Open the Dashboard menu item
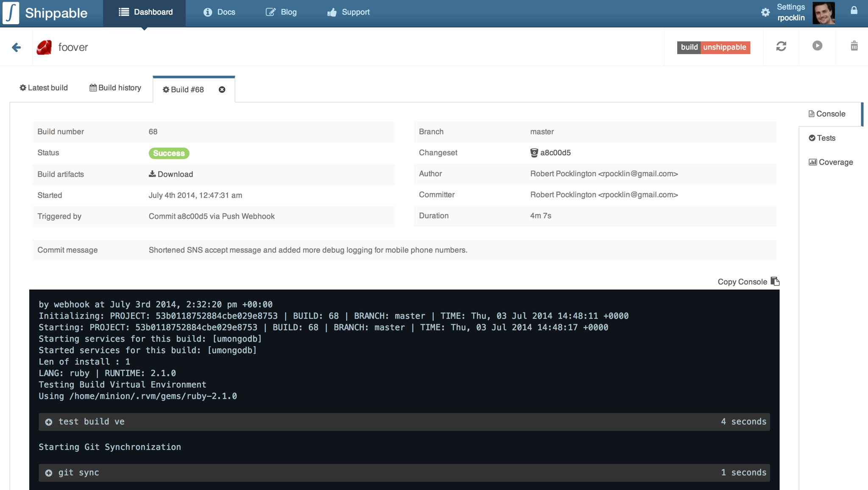The height and width of the screenshot is (490, 868). pyautogui.click(x=145, y=13)
